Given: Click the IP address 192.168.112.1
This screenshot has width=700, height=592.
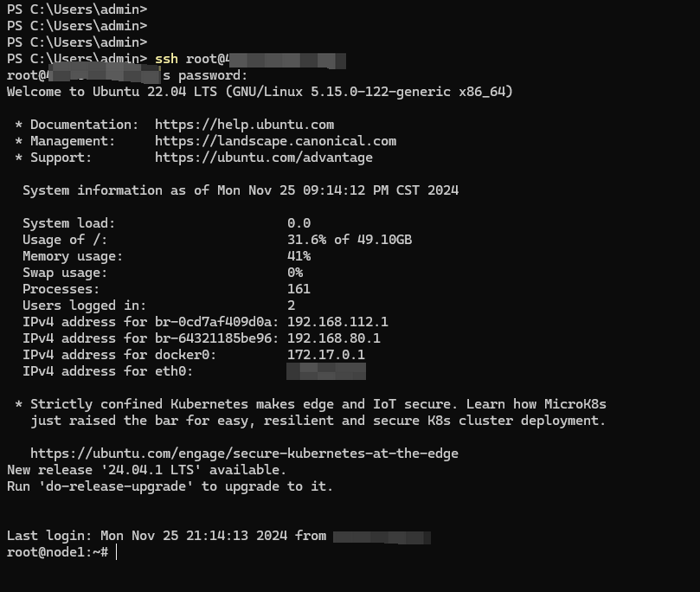Looking at the screenshot, I should pos(337,322).
